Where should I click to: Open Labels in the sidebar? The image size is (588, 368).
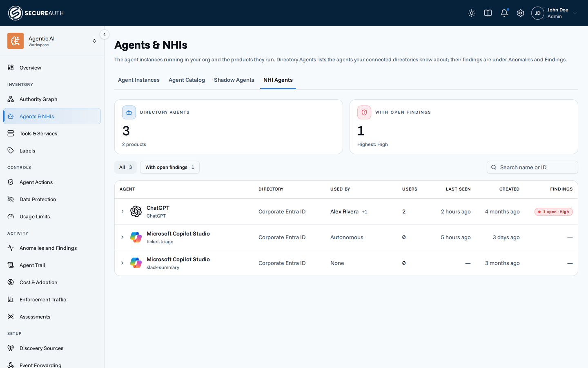(x=52, y=150)
